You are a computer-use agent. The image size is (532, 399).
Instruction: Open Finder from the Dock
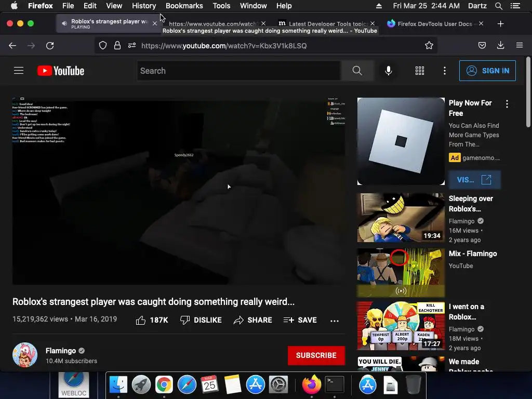tap(118, 385)
